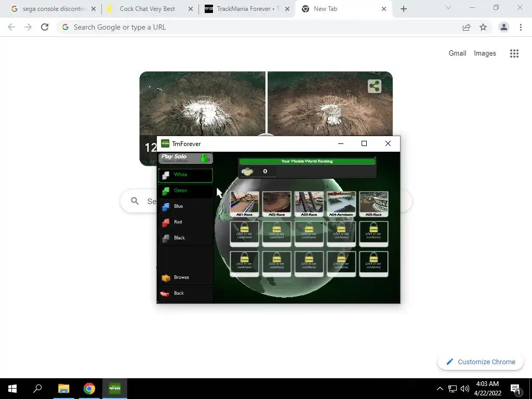
Task: Show hidden system tray icons
Action: click(x=440, y=389)
